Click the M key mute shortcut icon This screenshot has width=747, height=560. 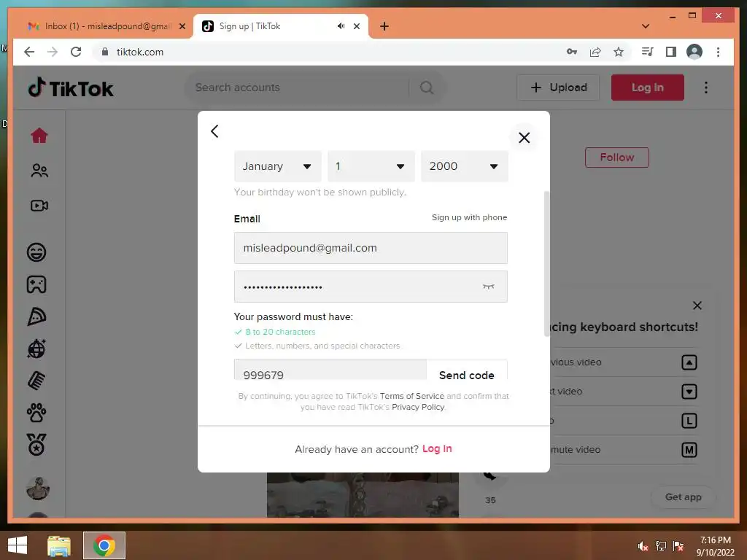(x=689, y=450)
